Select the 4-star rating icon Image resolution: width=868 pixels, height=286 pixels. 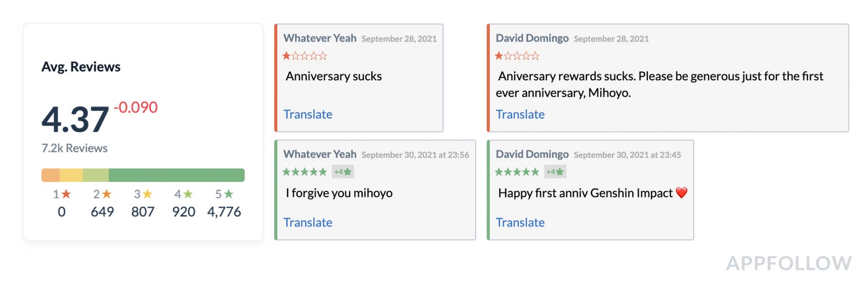coord(188,194)
